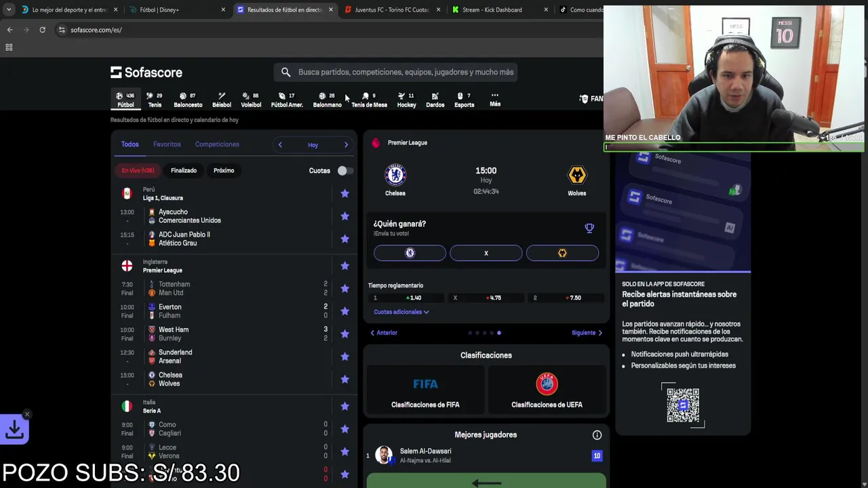Viewport: 868px width, 488px height.
Task: Open Salem Al-Dawsari player row
Action: tap(486, 455)
